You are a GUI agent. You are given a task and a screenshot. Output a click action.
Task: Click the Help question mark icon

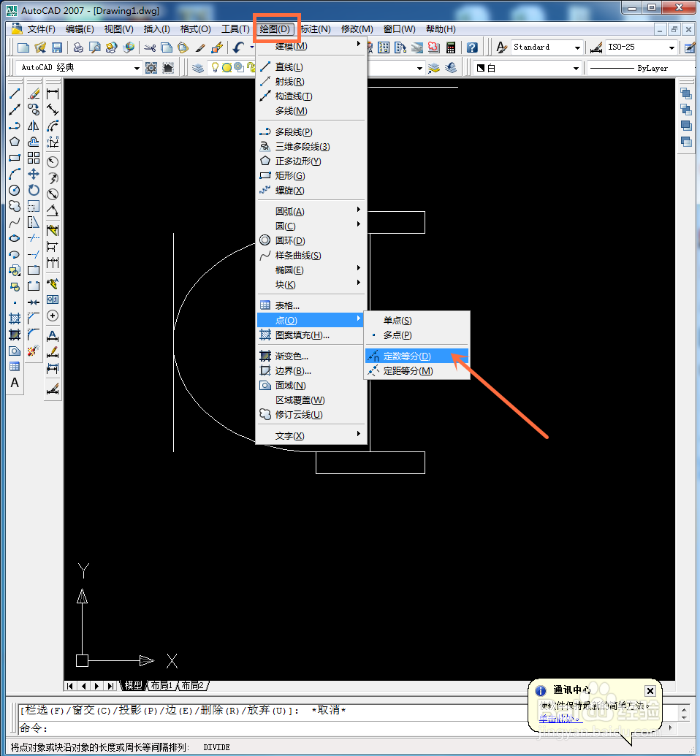tap(472, 47)
